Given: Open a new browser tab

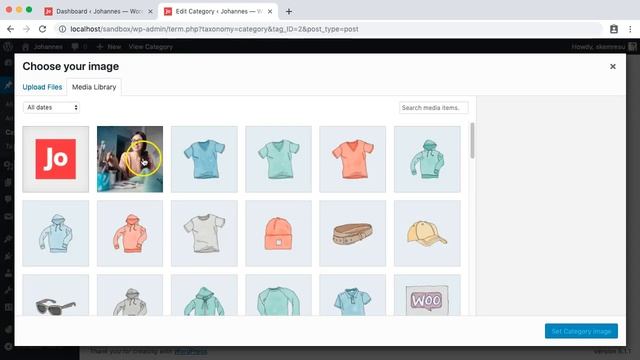Looking at the screenshot, I should point(289,11).
